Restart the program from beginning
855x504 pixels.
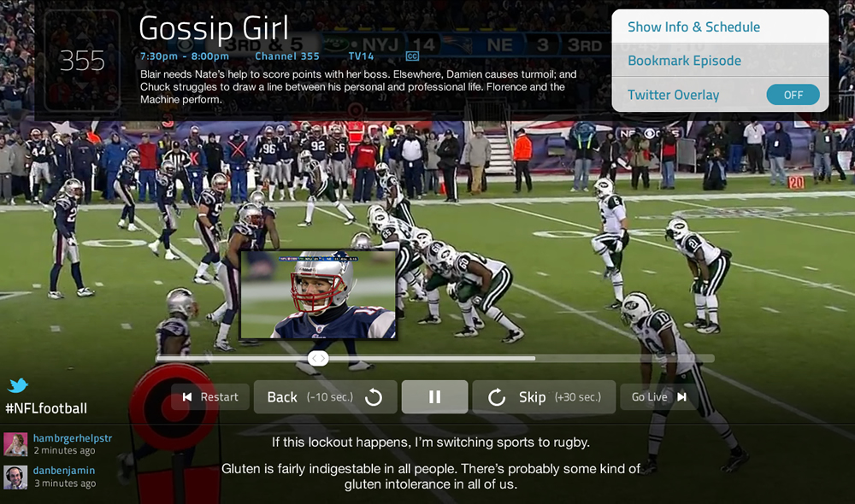210,396
